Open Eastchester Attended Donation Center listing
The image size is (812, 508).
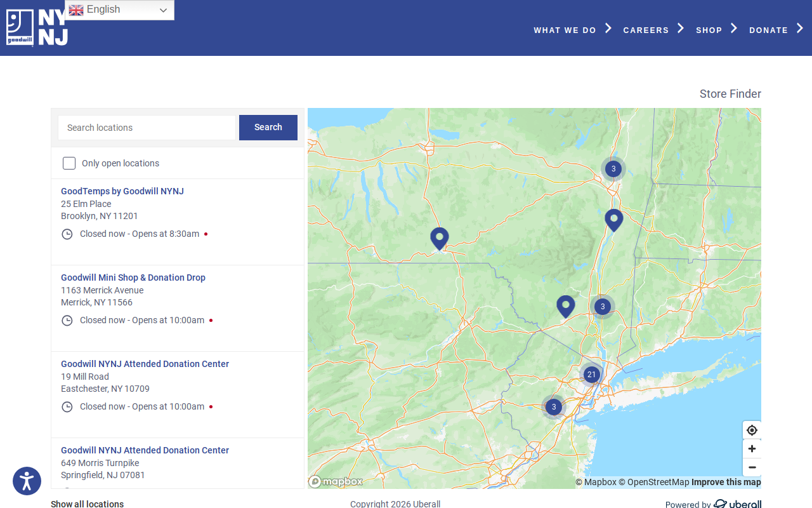[145, 364]
